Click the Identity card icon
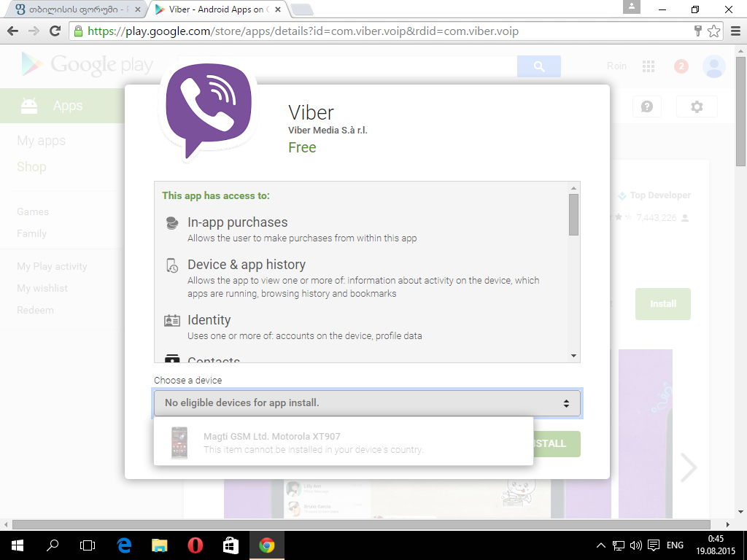Viewport: 747px width, 560px height. pyautogui.click(x=172, y=321)
